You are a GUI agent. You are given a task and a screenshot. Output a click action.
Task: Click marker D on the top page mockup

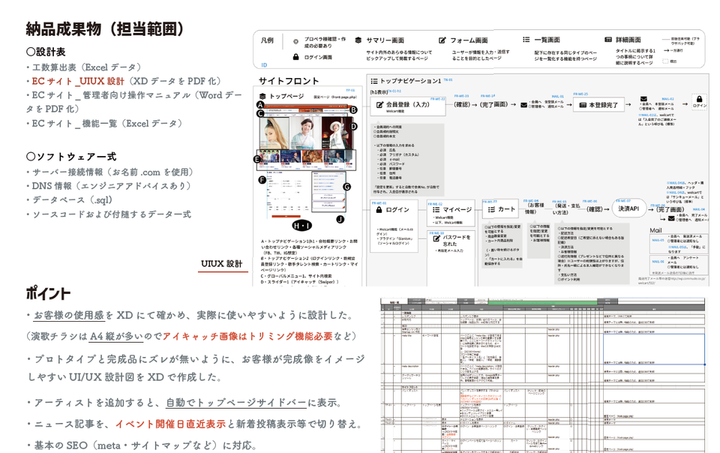pos(353,126)
